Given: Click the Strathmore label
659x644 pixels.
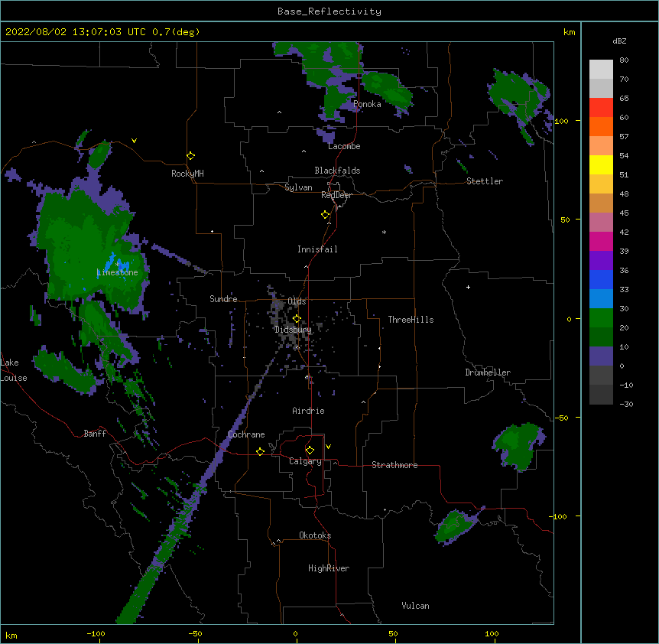Looking at the screenshot, I should [394, 465].
